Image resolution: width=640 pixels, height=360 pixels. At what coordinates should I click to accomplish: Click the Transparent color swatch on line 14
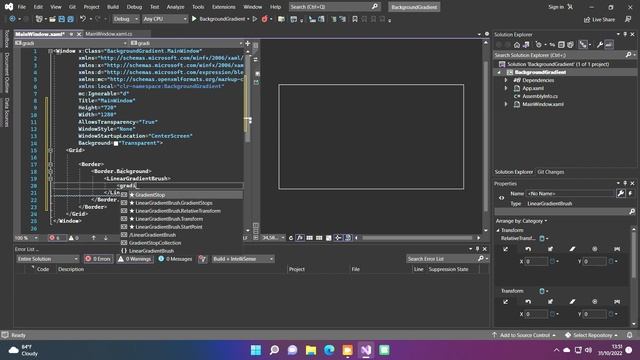pyautogui.click(x=116, y=143)
